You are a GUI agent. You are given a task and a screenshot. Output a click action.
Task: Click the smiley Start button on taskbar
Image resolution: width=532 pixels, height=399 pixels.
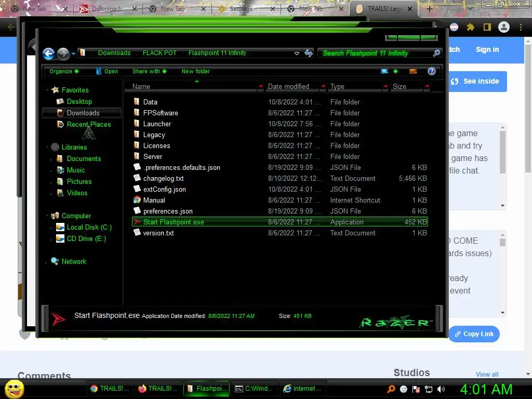coord(14,389)
